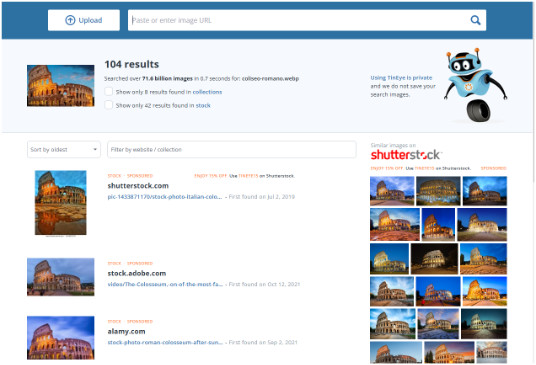Check 'Show only 42 results found in stock'
This screenshot has height=365, width=536.
(108, 105)
